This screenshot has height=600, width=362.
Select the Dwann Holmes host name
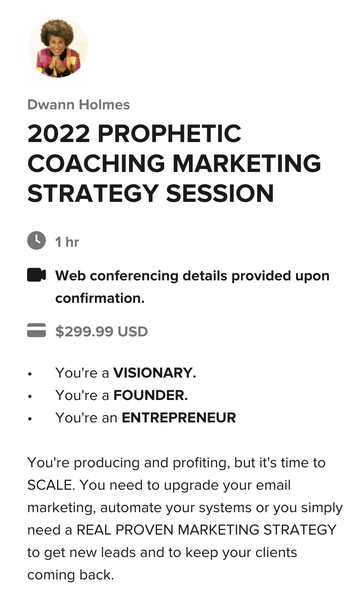79,105
